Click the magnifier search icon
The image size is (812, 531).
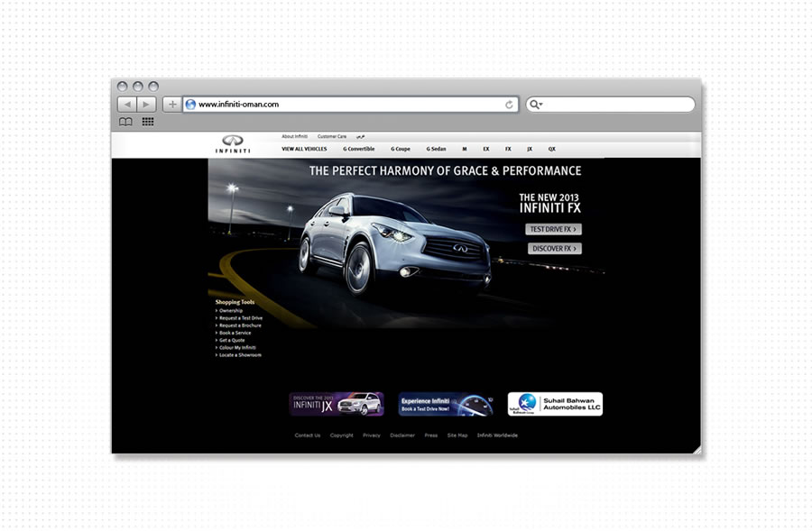(x=535, y=105)
